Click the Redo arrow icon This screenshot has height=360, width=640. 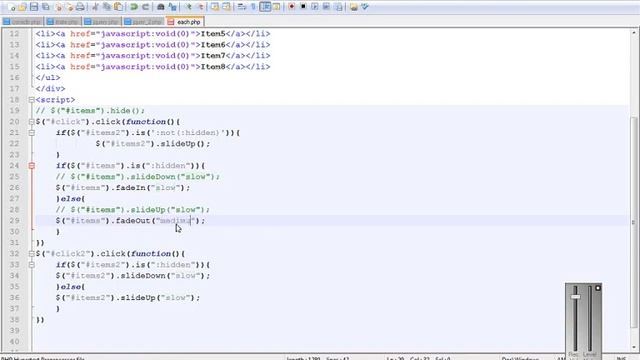(145, 7)
